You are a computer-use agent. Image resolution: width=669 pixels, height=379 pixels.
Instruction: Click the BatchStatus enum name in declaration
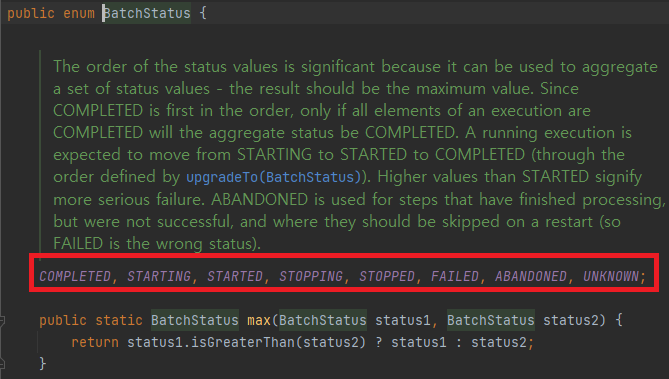[147, 13]
